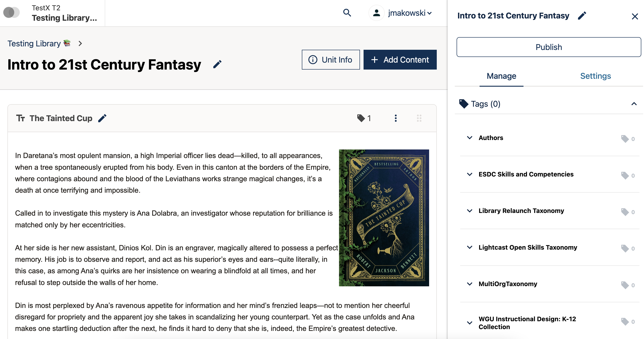644x339 pixels.
Task: Open the three-dot menu for The Tainted Cup
Action: click(396, 118)
